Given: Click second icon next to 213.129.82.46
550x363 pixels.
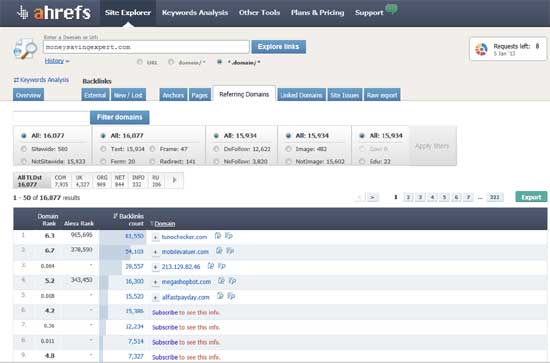Looking at the screenshot, I should tap(221, 266).
